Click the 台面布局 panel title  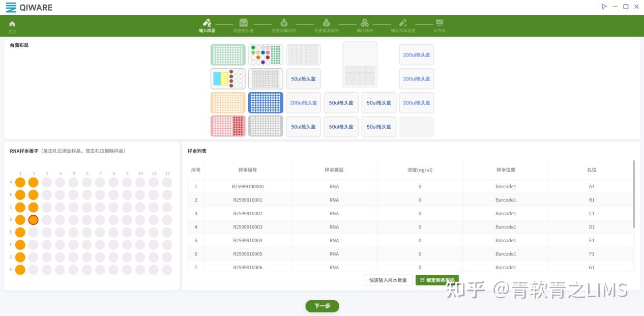coord(19,45)
